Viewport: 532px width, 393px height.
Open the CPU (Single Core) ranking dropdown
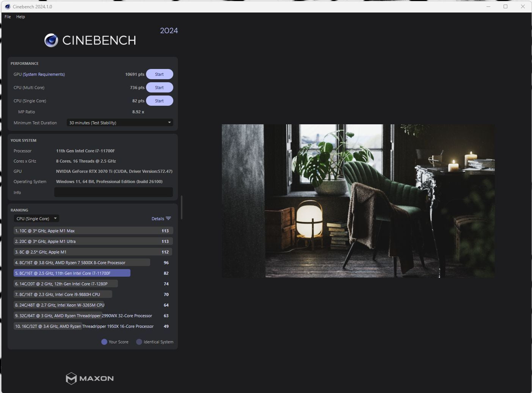click(x=36, y=219)
